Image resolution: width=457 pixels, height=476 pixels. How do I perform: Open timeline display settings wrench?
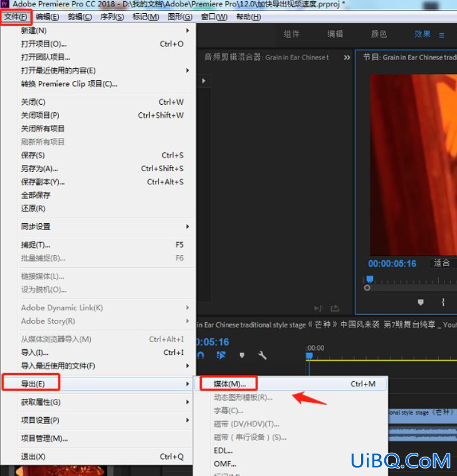(x=263, y=355)
